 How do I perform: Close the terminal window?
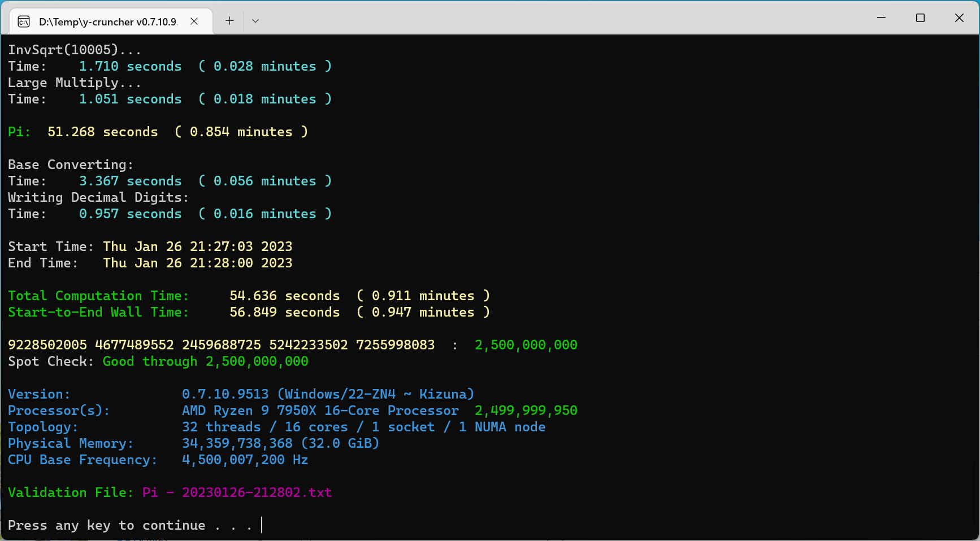click(x=959, y=18)
